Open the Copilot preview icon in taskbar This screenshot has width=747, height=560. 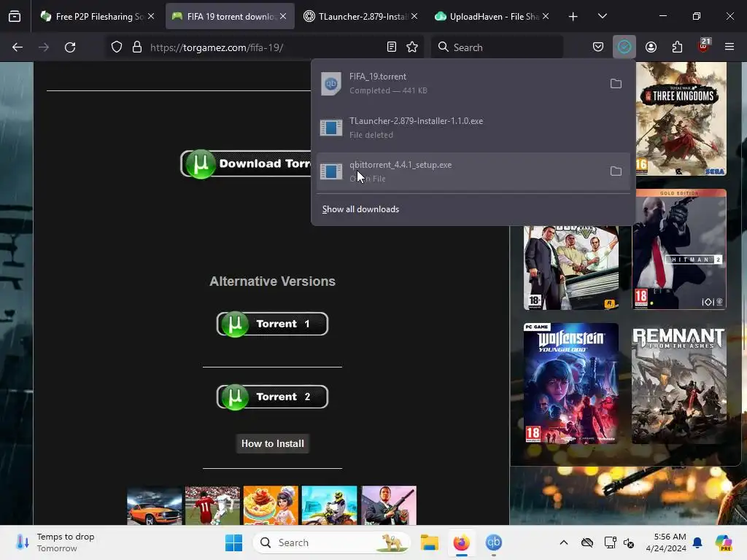click(x=723, y=542)
